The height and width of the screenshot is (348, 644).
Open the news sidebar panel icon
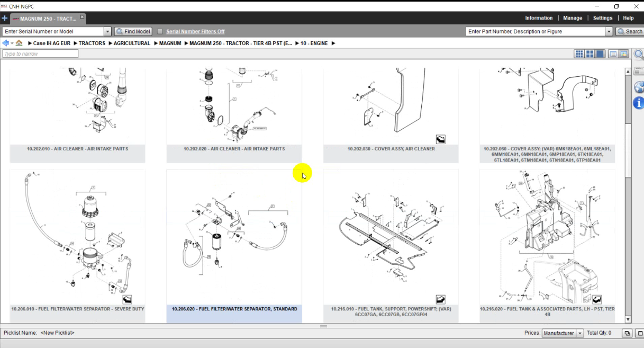639,71
